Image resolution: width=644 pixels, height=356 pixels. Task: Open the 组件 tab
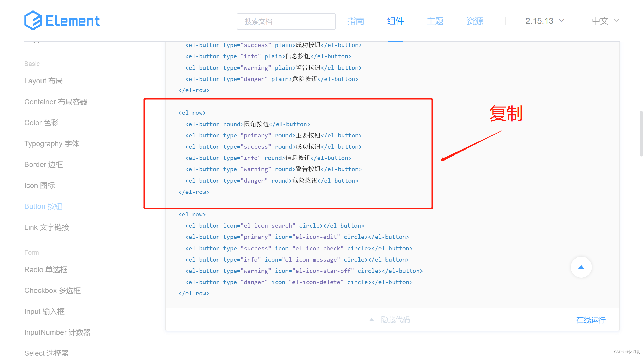click(395, 21)
